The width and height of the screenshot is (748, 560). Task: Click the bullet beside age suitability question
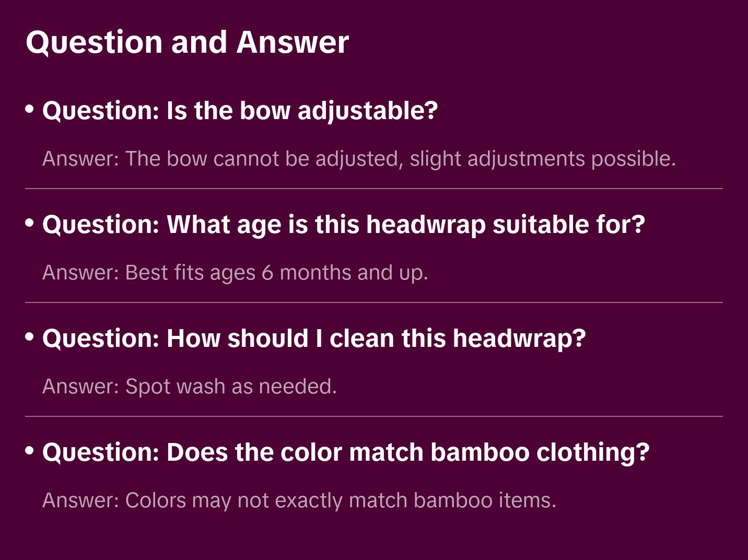coord(30,223)
